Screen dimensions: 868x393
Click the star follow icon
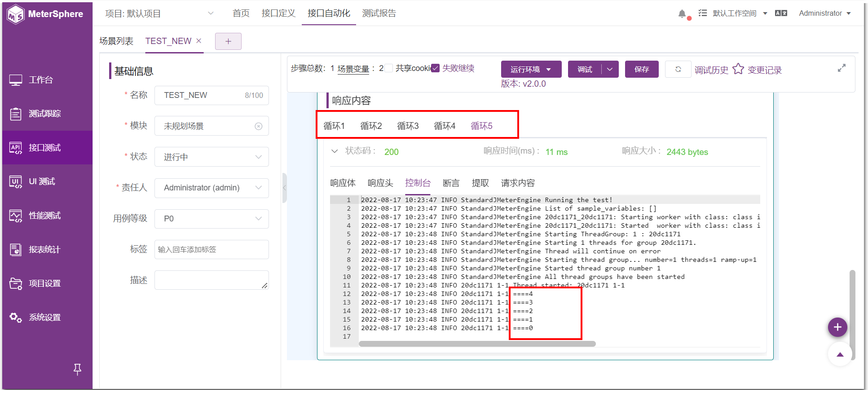(x=738, y=69)
